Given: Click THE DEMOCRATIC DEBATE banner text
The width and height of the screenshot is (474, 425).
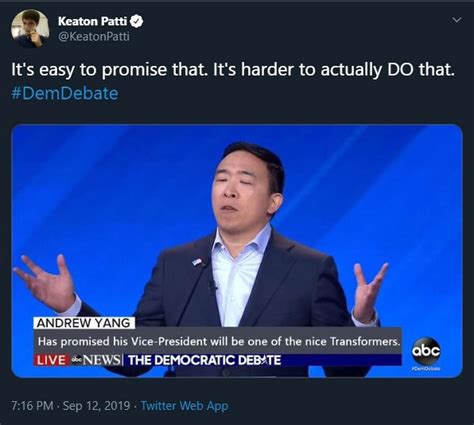Looking at the screenshot, I should coord(204,360).
